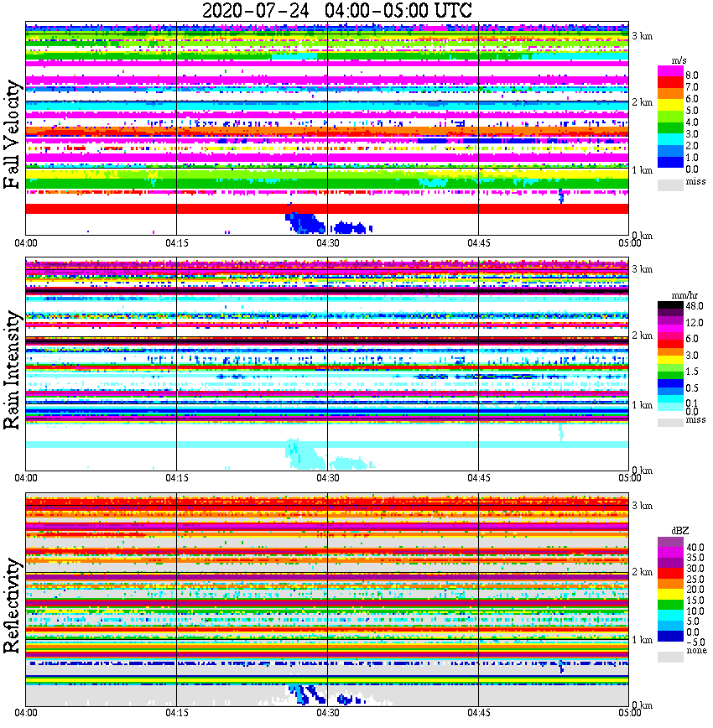The width and height of the screenshot is (713, 728).
Task: Click the 04:45 tick under Rain Intensity plot
Action: click(479, 478)
